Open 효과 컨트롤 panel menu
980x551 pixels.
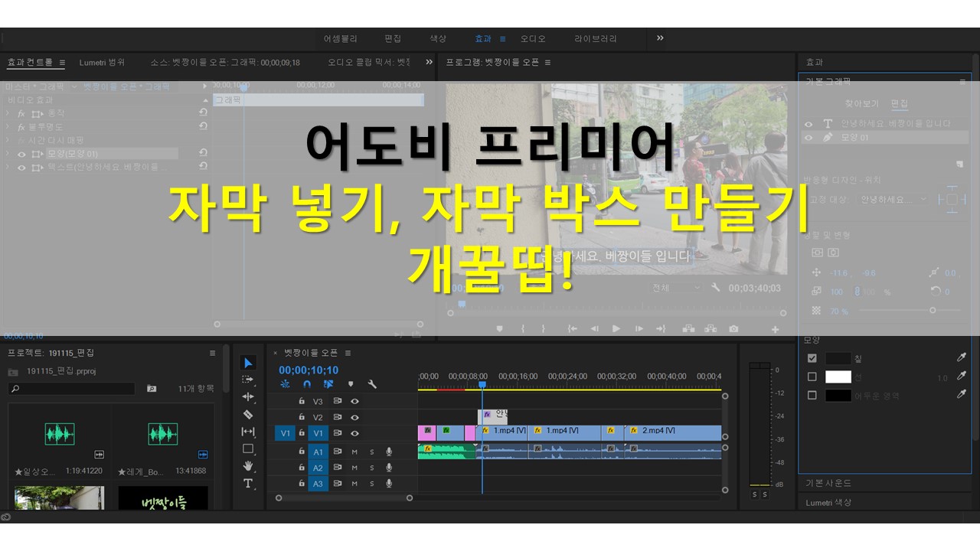(x=62, y=62)
